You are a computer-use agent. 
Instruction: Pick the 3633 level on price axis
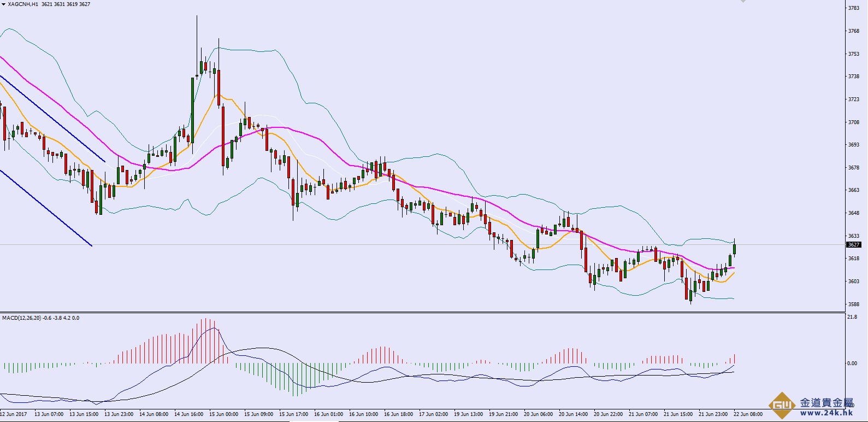click(854, 236)
